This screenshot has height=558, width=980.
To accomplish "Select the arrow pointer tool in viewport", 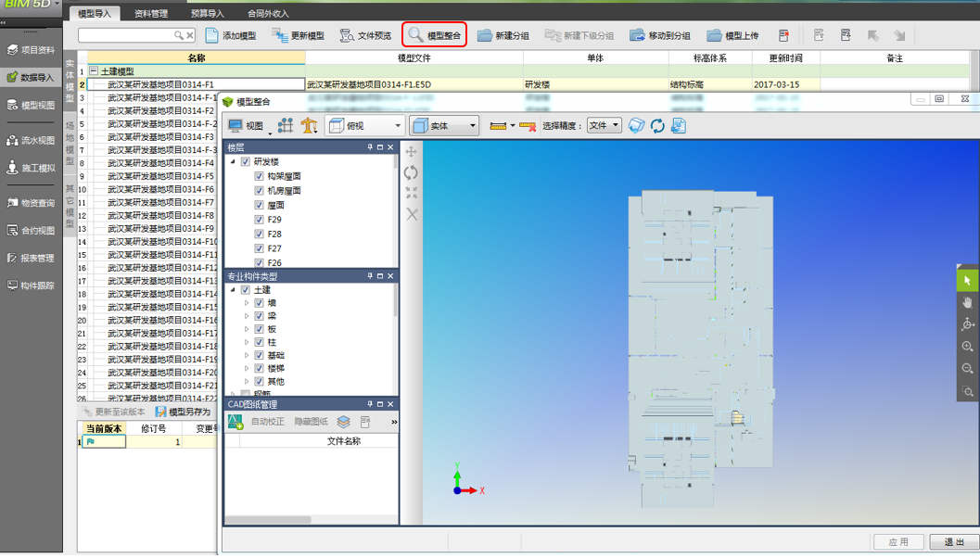I will coord(968,281).
